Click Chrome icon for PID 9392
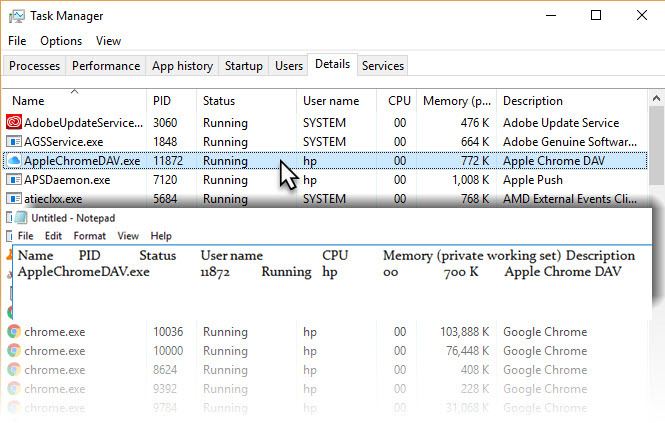Screen dimensions: 665x423 point(14,389)
